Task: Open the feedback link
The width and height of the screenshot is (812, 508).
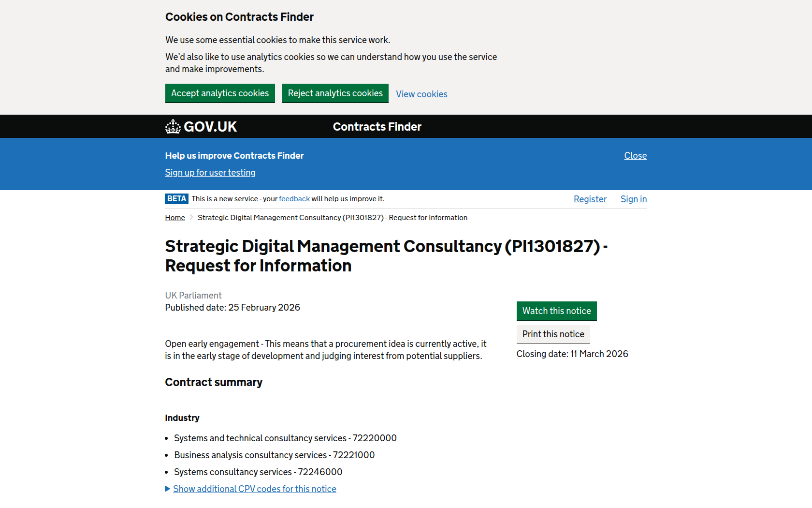Action: (294, 199)
